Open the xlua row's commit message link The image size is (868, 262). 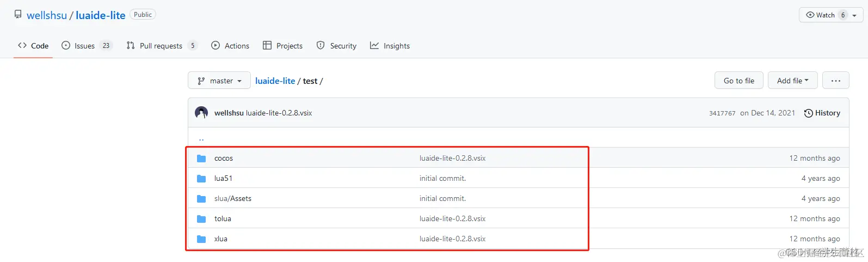click(x=453, y=239)
